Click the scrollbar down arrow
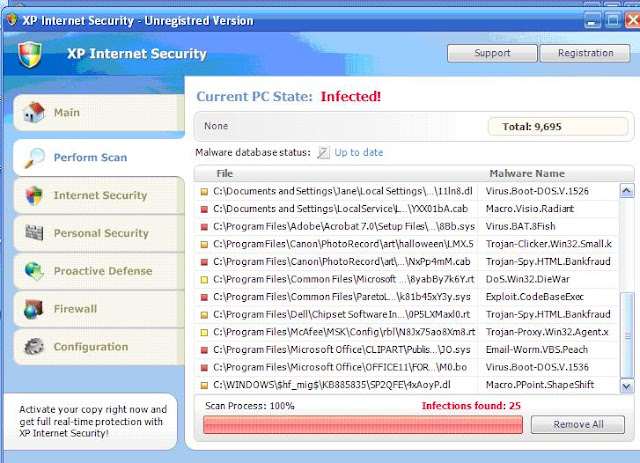Screen dimensions: 640x463 [627, 386]
